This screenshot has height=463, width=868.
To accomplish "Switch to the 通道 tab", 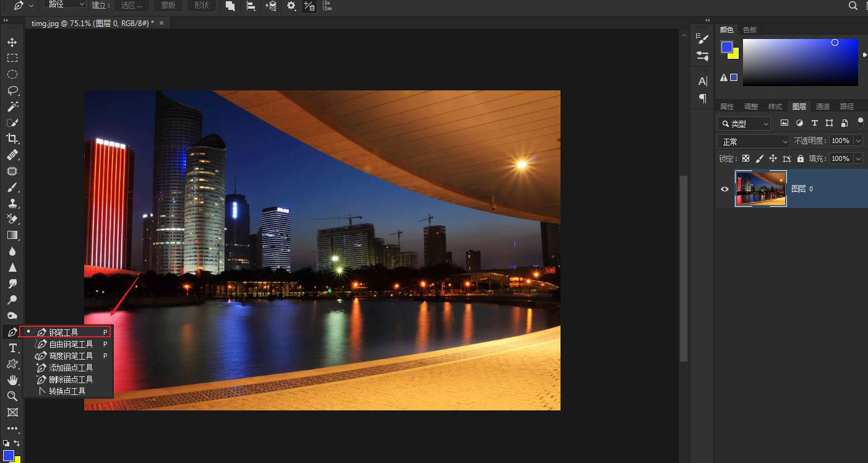I will pyautogui.click(x=823, y=106).
